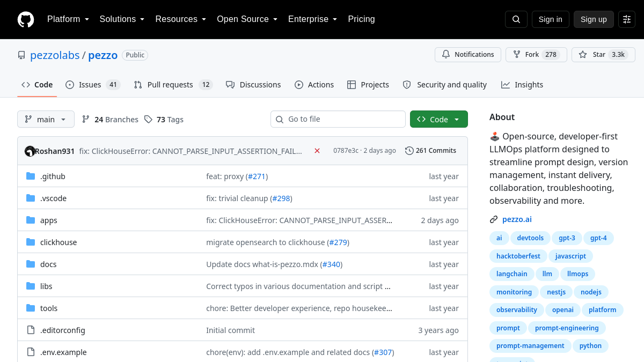Select the langchain topic tag
Viewport: 644px width, 362px height.
click(512, 274)
